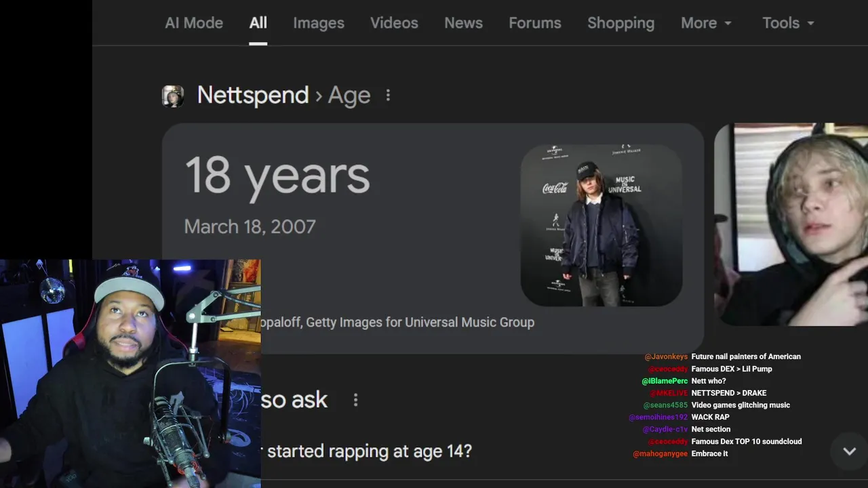Image resolution: width=868 pixels, height=488 pixels.
Task: Expand the More dropdown menu
Action: [x=706, y=23]
